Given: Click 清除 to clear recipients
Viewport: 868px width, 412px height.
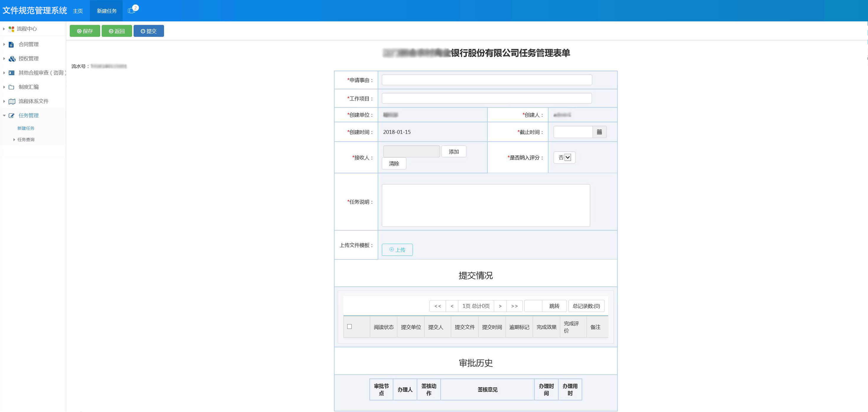Looking at the screenshot, I should point(394,164).
